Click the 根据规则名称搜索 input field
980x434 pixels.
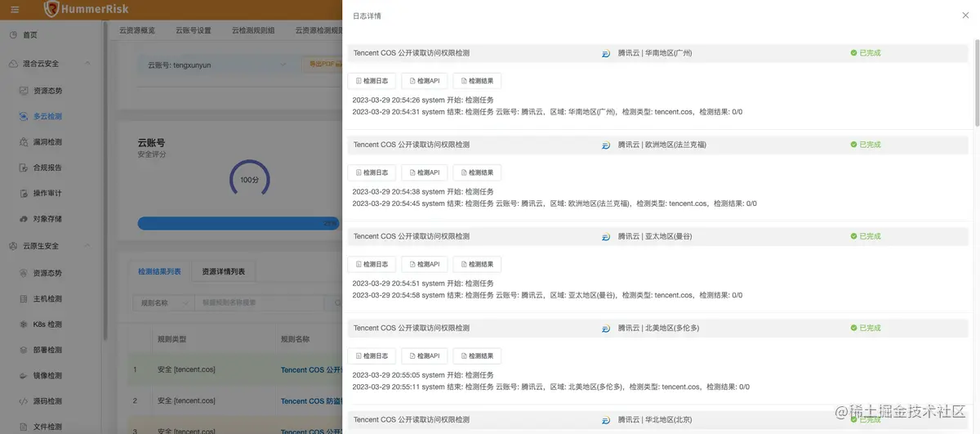[x=260, y=302]
